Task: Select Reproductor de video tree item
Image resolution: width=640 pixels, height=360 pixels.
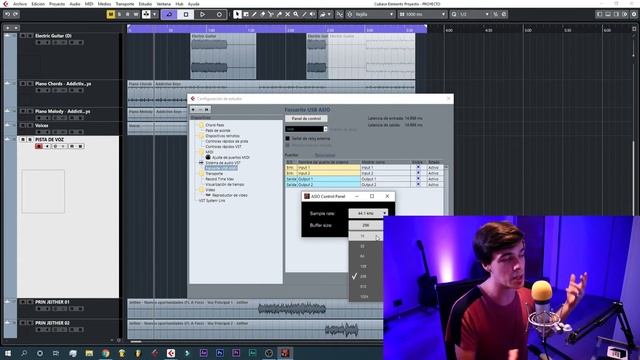Action: pyautogui.click(x=230, y=195)
